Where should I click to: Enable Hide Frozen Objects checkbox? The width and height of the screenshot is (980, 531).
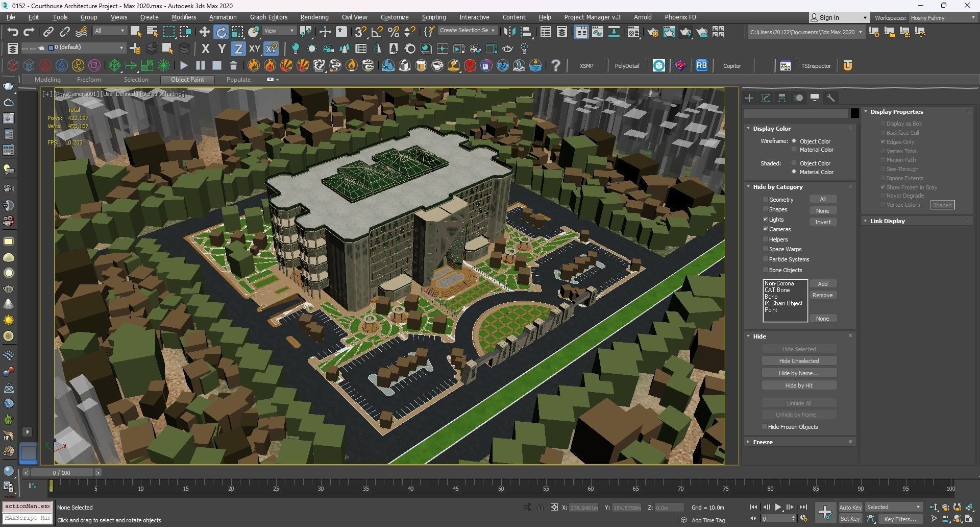pyautogui.click(x=765, y=427)
